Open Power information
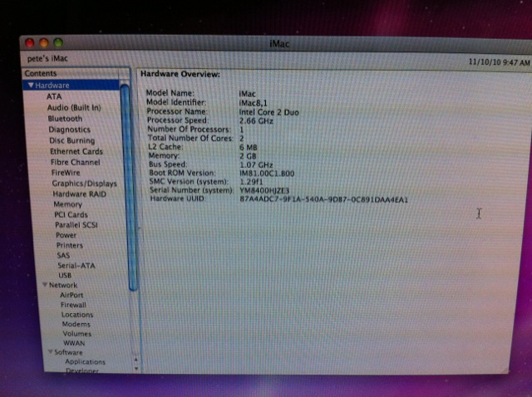Viewport: 532px width, 397px height. 66,235
